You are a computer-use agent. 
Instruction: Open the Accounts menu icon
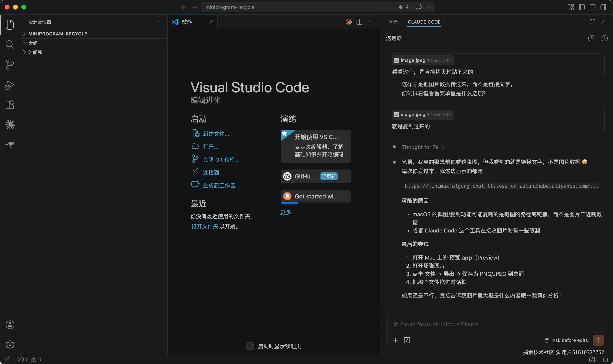pyautogui.click(x=10, y=325)
